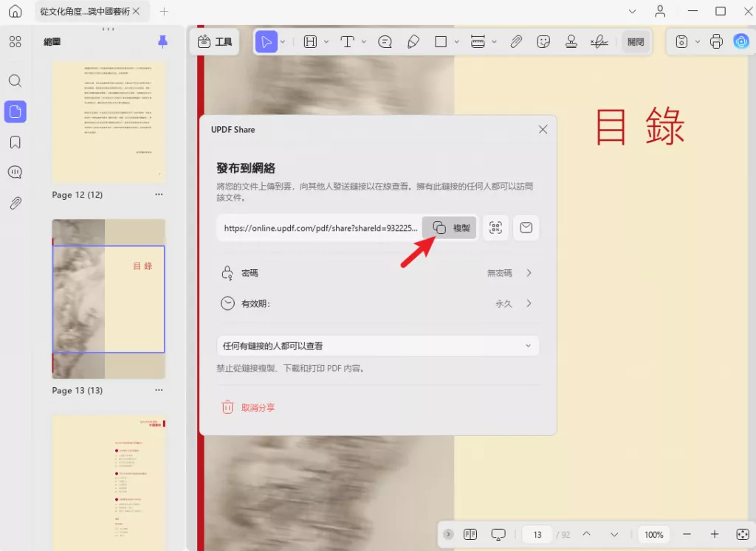This screenshot has height=551, width=756.
Task: Start slideshow presentation mode
Action: click(x=498, y=534)
